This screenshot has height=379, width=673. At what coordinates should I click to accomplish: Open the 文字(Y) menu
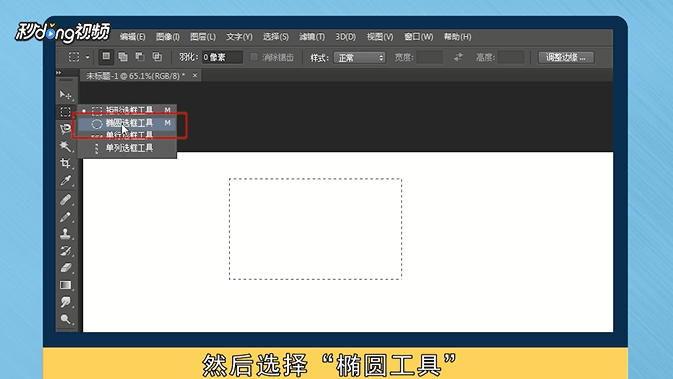click(239, 37)
